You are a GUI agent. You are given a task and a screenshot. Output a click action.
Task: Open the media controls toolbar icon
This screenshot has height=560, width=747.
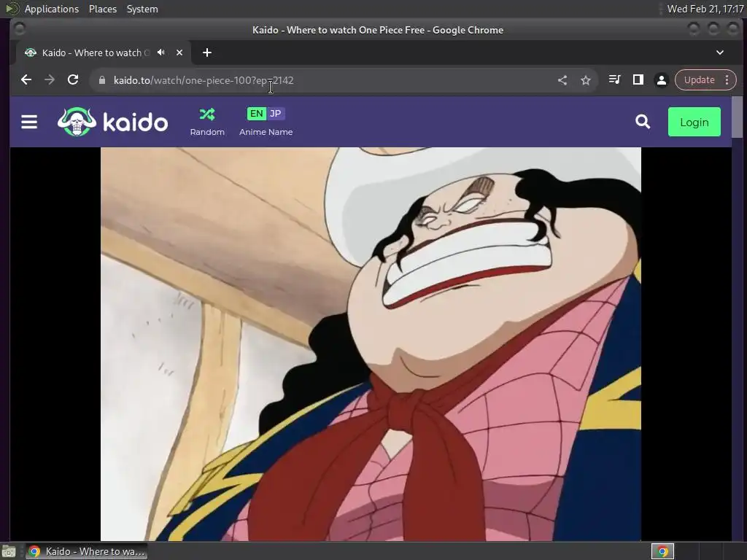click(x=614, y=80)
